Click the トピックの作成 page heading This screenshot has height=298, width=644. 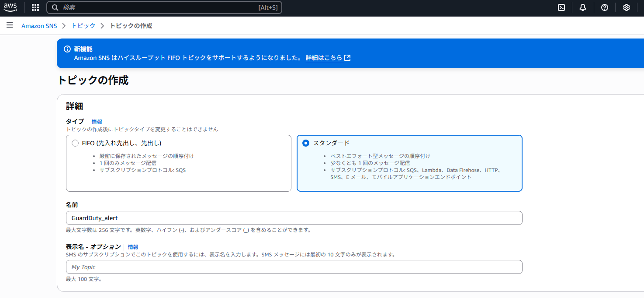[x=93, y=81]
